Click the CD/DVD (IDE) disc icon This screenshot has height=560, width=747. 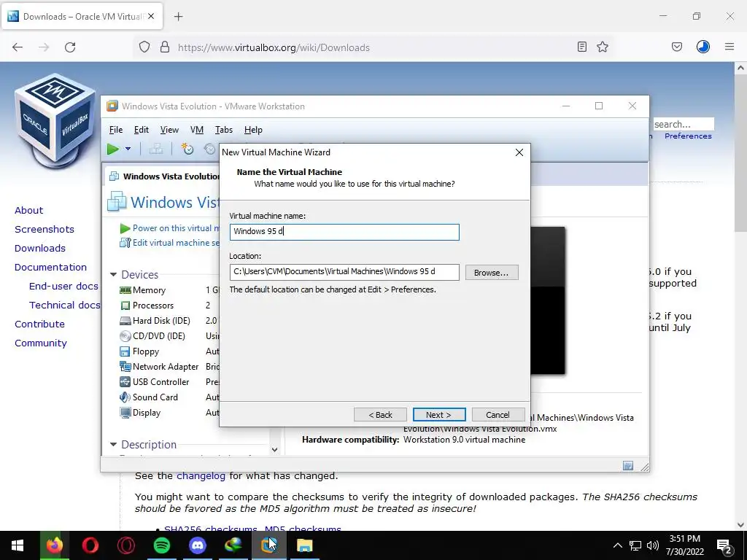pyautogui.click(x=125, y=336)
